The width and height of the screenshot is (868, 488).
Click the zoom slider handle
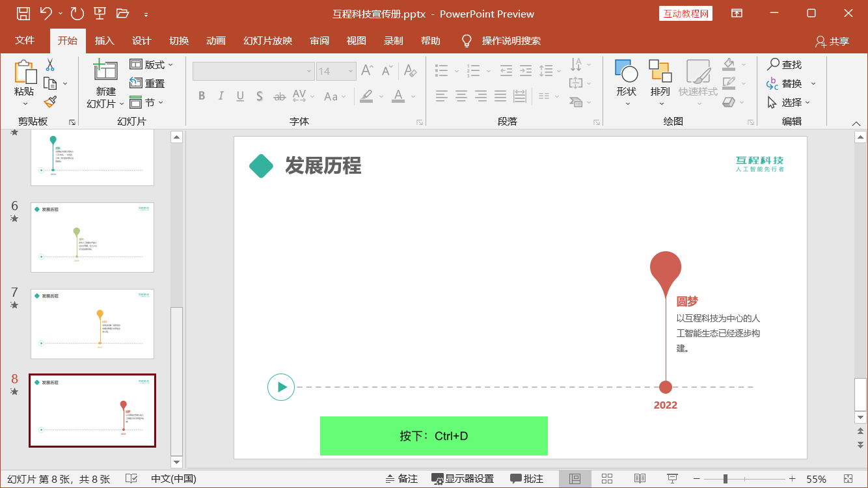[x=726, y=479]
